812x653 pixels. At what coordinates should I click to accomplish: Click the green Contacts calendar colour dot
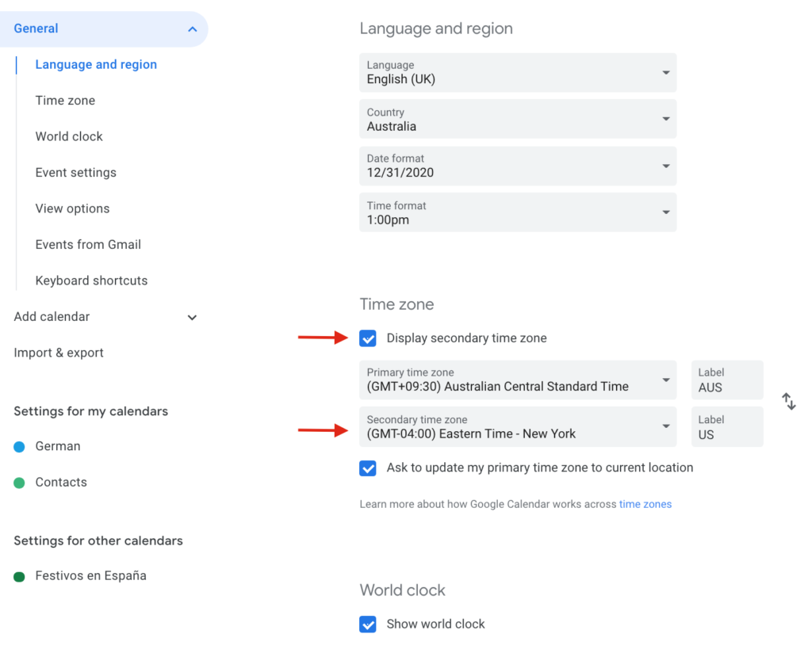[x=19, y=483]
